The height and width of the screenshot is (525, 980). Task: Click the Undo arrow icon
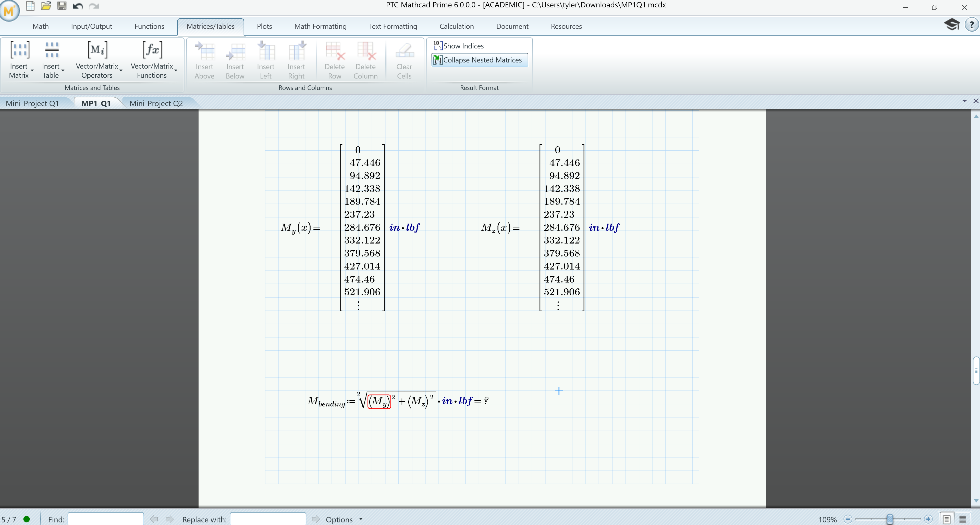click(x=78, y=6)
